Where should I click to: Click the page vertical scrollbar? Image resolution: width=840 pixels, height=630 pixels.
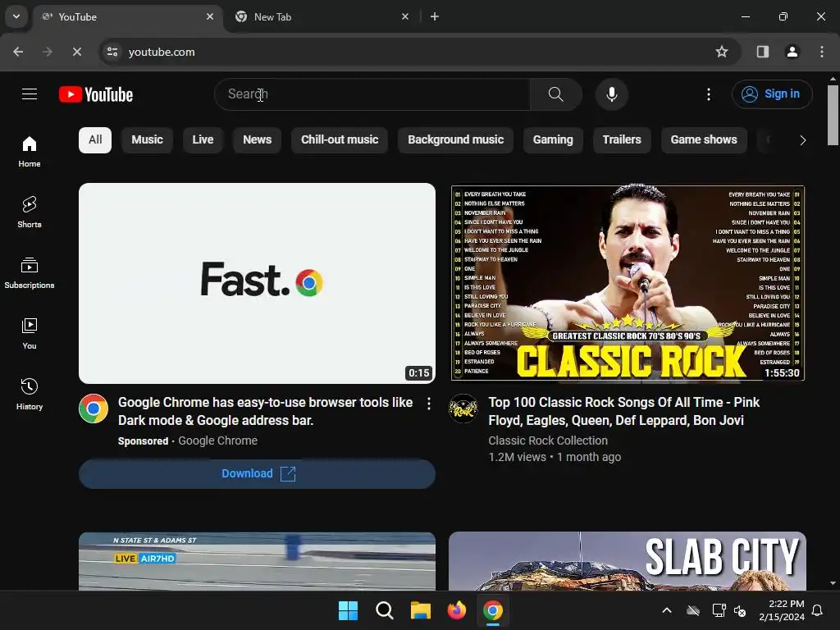[x=833, y=115]
